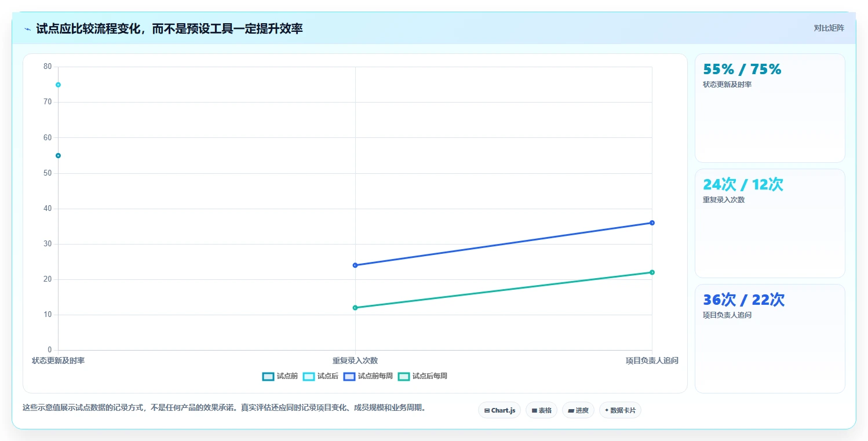Select the 数据卡片 chip
The height and width of the screenshot is (441, 868).
(620, 410)
